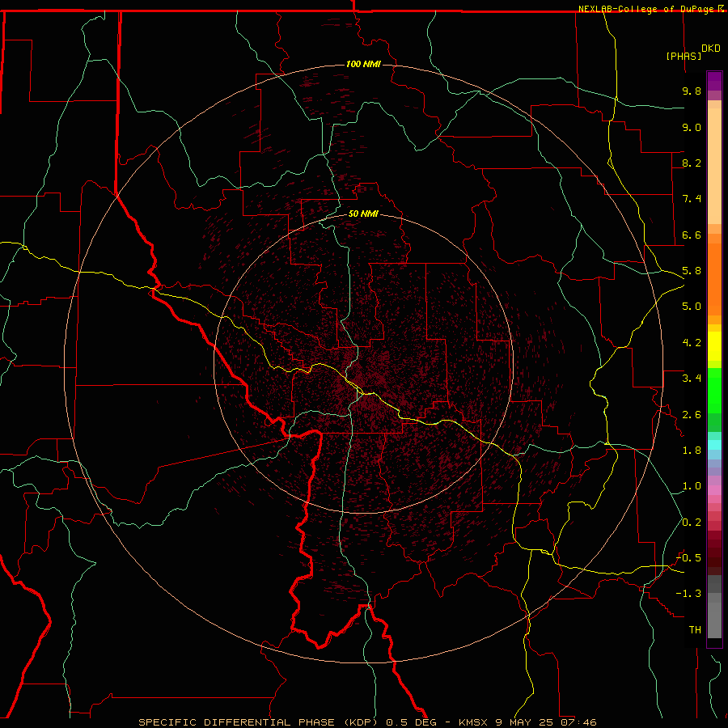The width and height of the screenshot is (728, 728).
Task: Click the 50 NMI range ring label
Action: pyautogui.click(x=363, y=214)
